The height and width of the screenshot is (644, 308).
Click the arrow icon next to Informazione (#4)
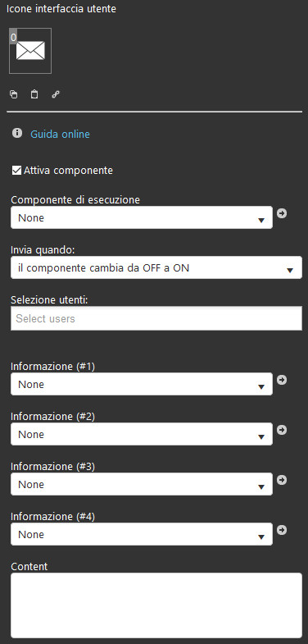coord(282,530)
